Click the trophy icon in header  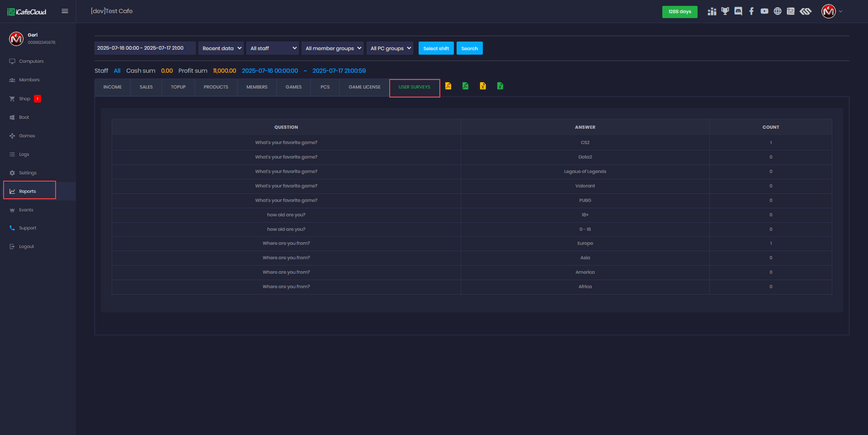pos(725,11)
